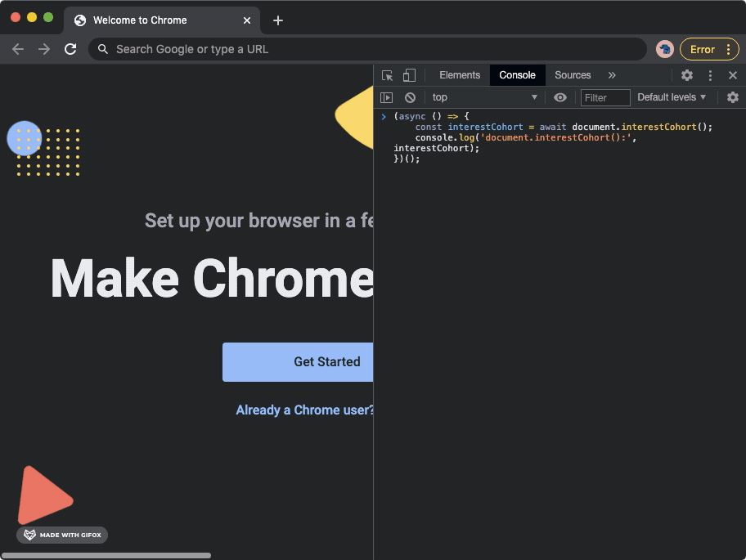Click the '})();' line in console
The image size is (746, 560).
[x=407, y=159]
